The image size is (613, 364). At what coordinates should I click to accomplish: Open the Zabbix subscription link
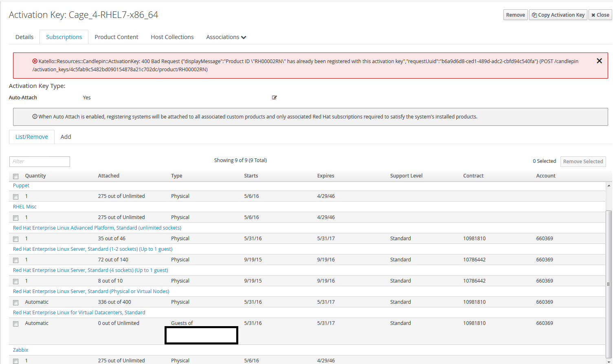21,350
